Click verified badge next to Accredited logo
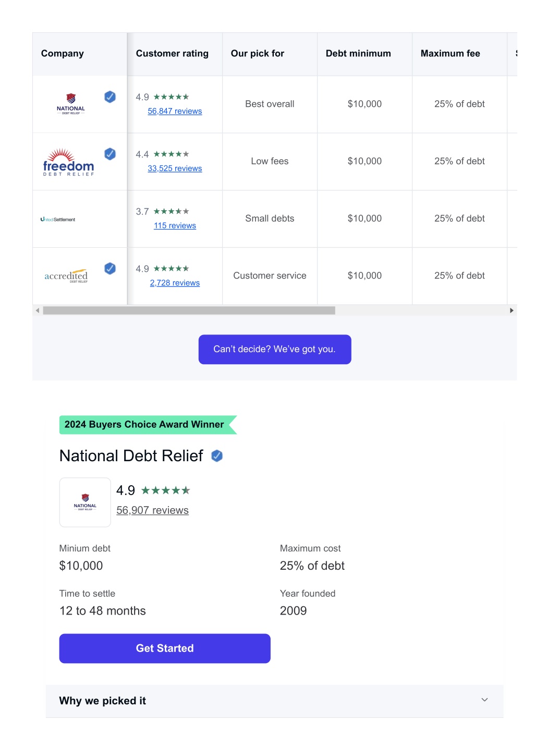The height and width of the screenshot is (756, 534). pos(110,268)
